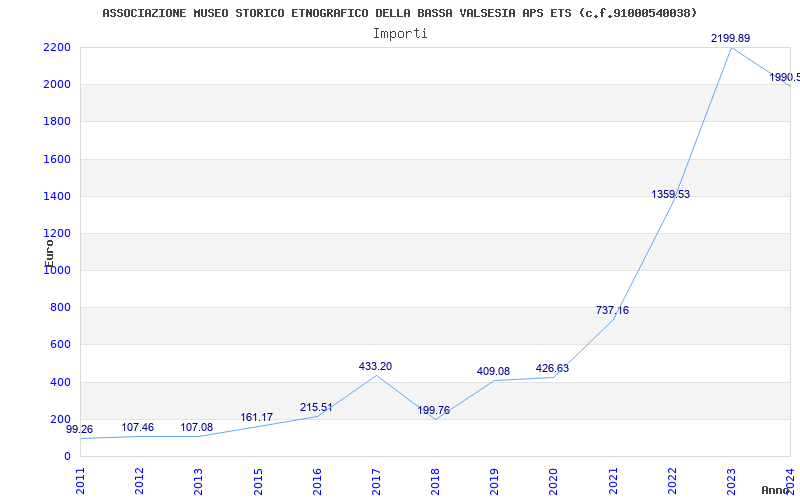Click the Importi subtitle
800x500 pixels.
coord(400,34)
